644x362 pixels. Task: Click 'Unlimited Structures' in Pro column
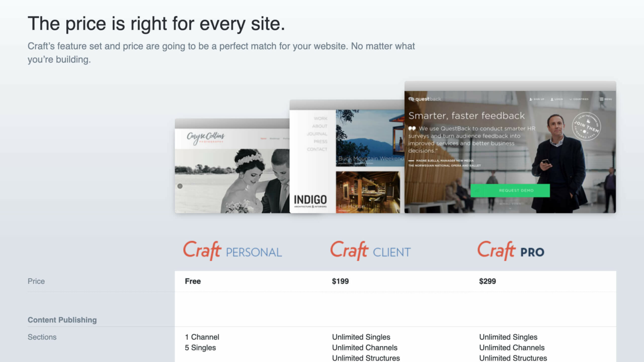click(x=513, y=358)
